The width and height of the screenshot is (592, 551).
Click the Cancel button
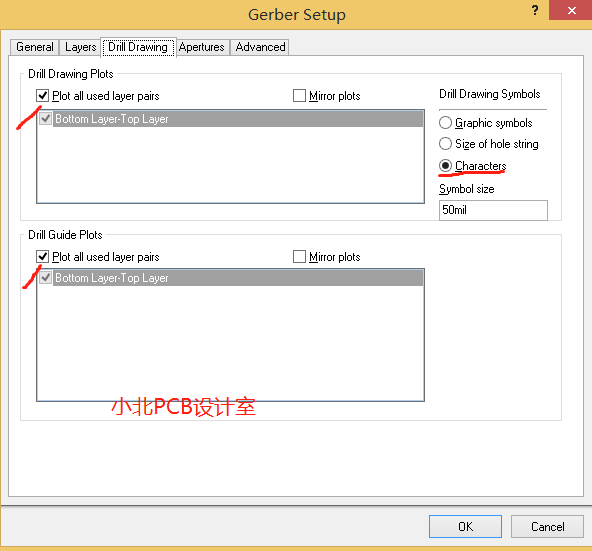pos(547,526)
